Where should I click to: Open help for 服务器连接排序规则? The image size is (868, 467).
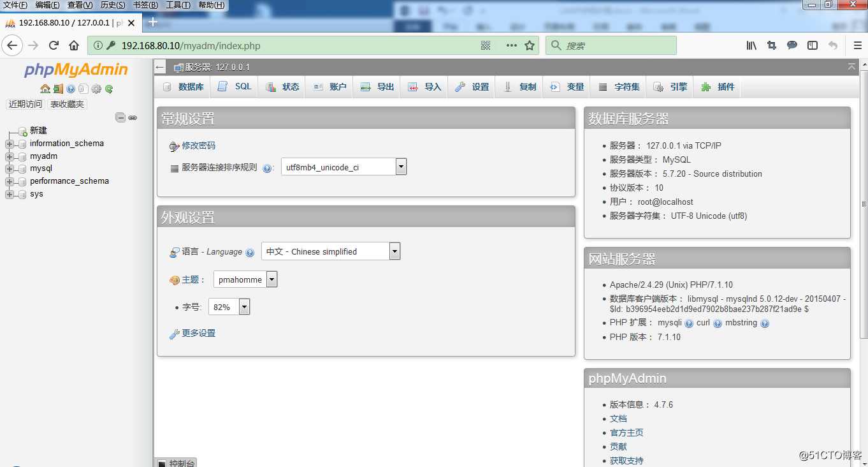[267, 168]
